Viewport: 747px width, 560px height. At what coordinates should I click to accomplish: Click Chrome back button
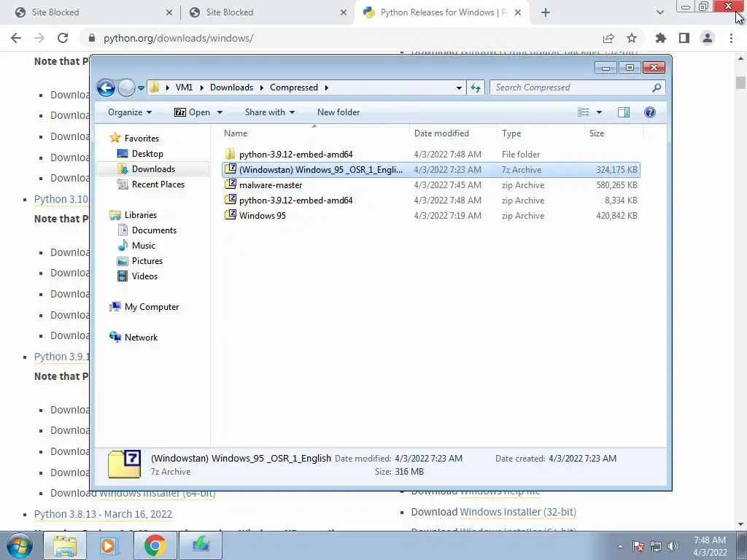pos(16,38)
